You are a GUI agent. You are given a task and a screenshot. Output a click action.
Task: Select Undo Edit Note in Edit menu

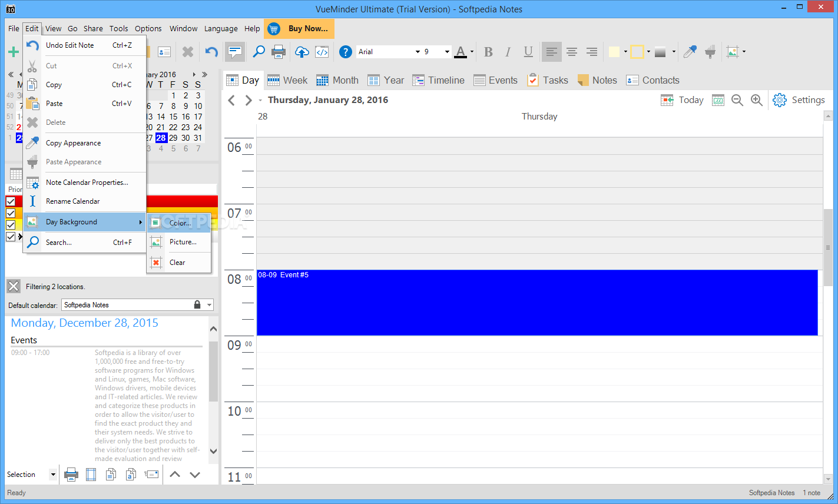coord(84,45)
